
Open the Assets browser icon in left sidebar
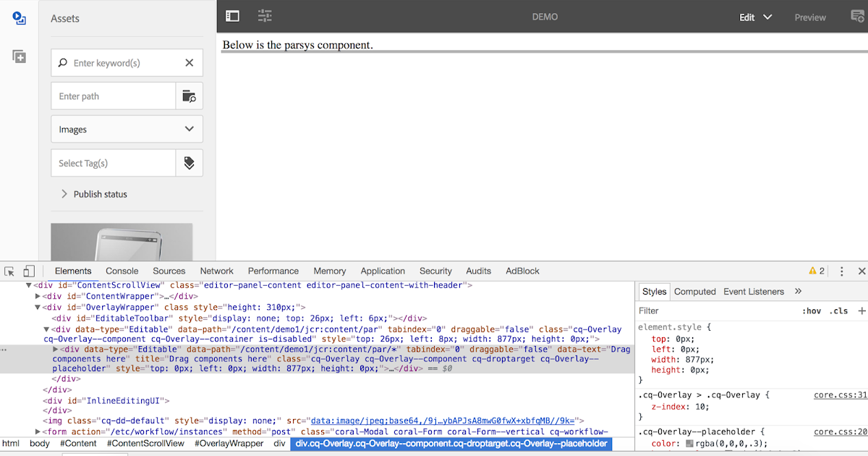click(x=19, y=18)
